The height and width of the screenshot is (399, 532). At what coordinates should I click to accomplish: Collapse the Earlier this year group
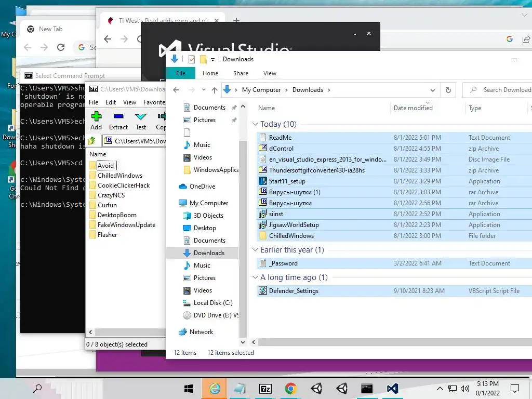pos(255,250)
